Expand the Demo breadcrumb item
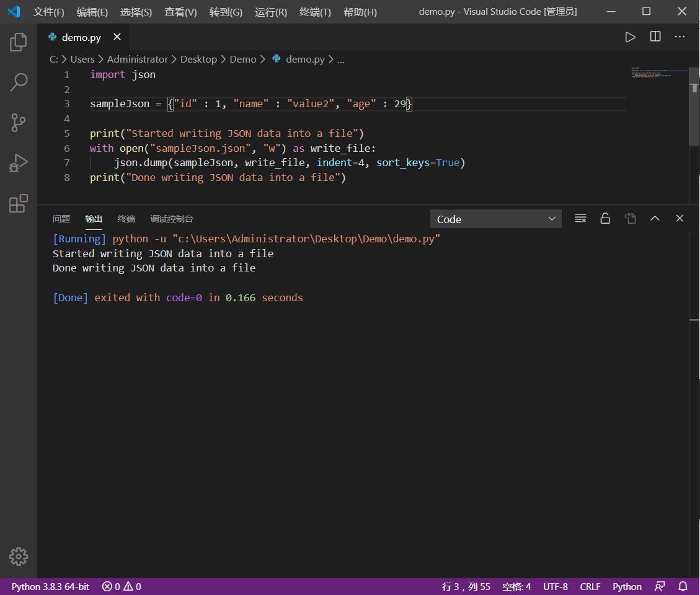 [242, 59]
